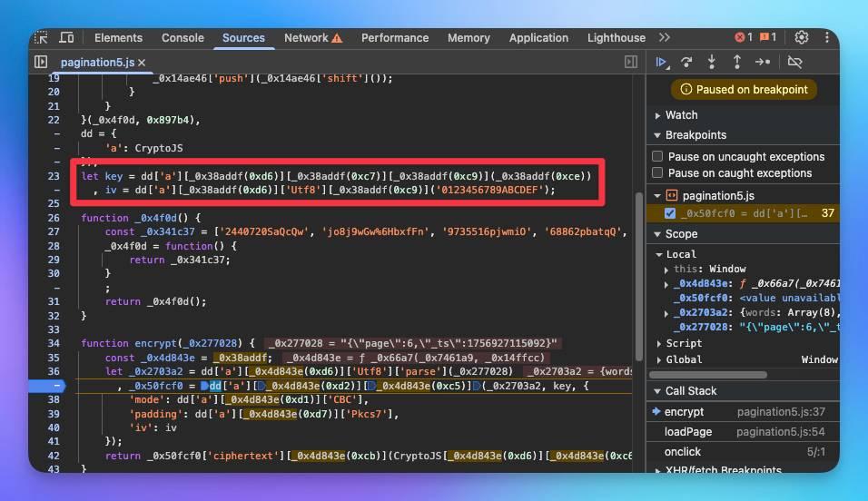This screenshot has height=501, width=868.
Task: Switch to the Console tab
Action: coord(182,37)
